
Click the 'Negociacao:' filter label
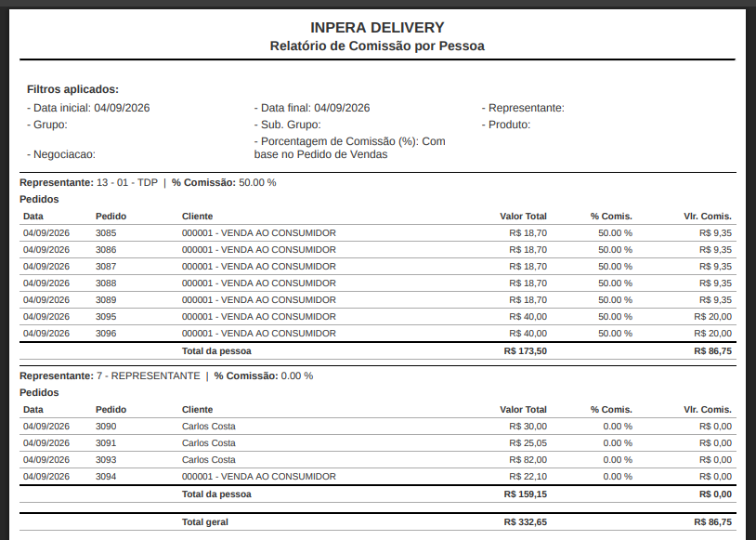pyautogui.click(x=61, y=154)
